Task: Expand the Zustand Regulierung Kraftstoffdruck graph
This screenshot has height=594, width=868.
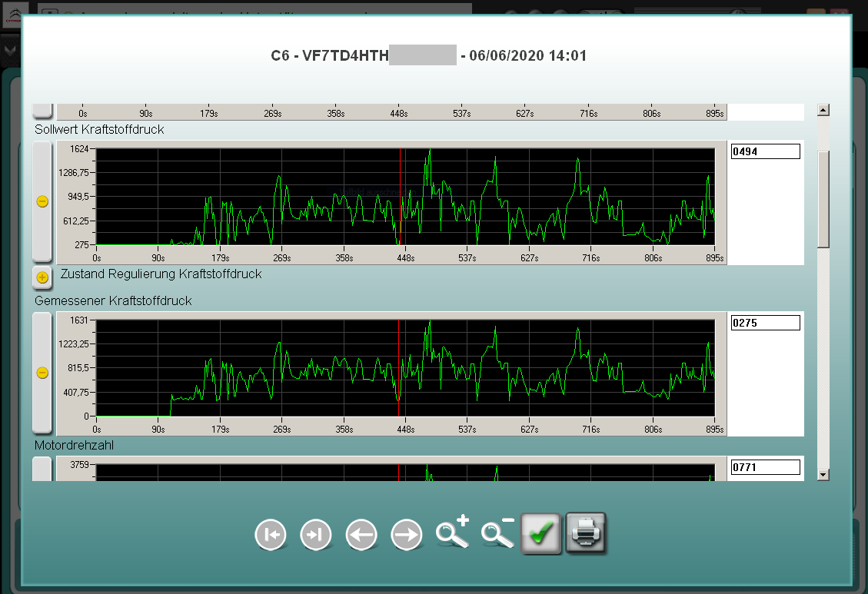Action: [42, 277]
